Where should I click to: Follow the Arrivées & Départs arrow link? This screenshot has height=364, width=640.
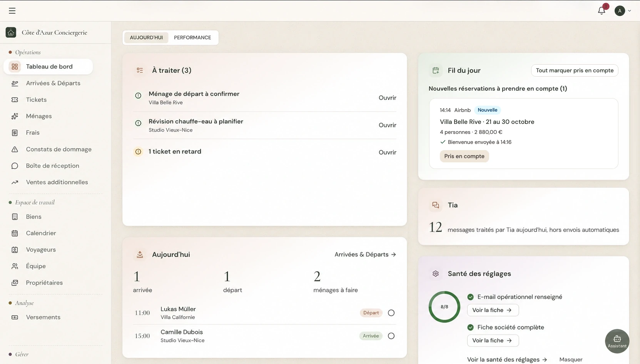click(365, 254)
